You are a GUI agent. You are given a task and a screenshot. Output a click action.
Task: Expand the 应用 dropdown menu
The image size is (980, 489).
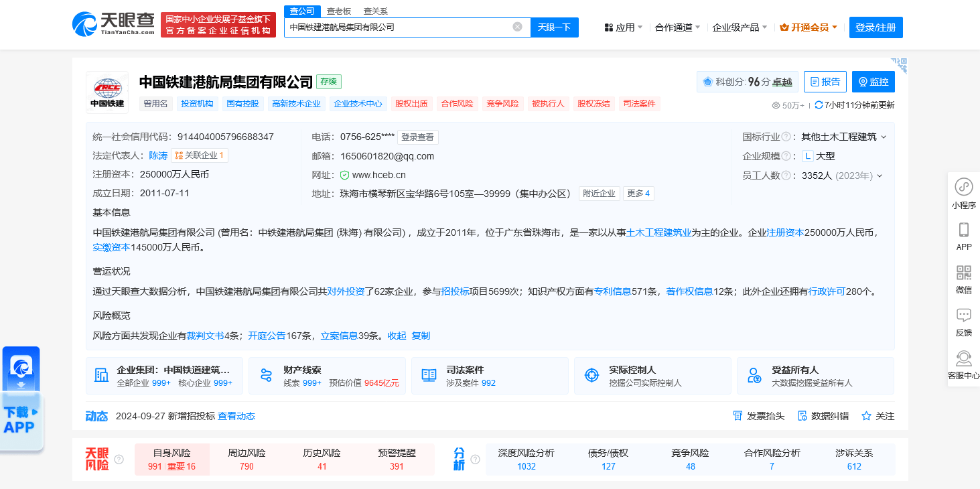click(x=623, y=27)
